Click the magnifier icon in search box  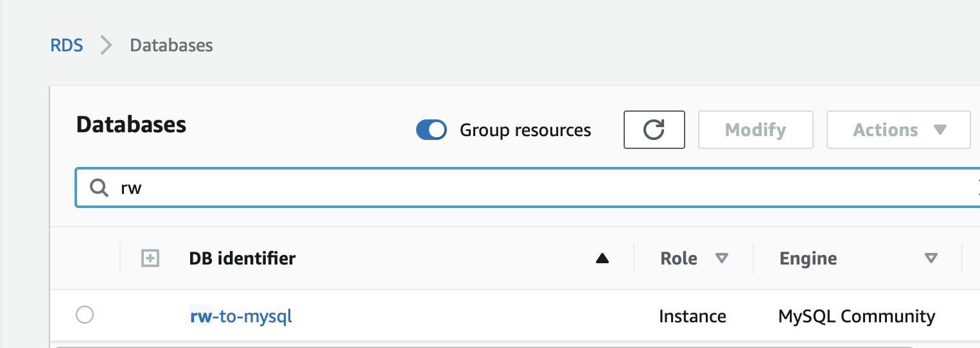tap(99, 188)
